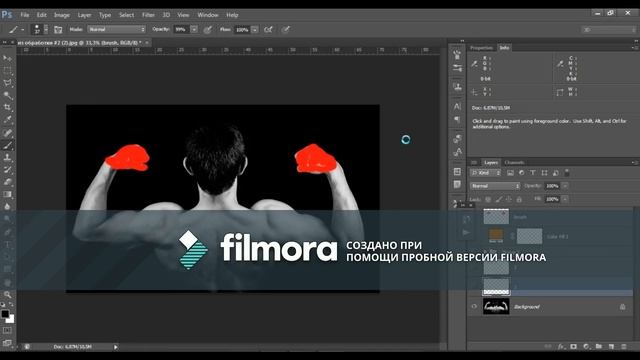Open the brush panel toggle icon
Image resolution: width=640 pixels, height=360 pixels.
click(58, 29)
